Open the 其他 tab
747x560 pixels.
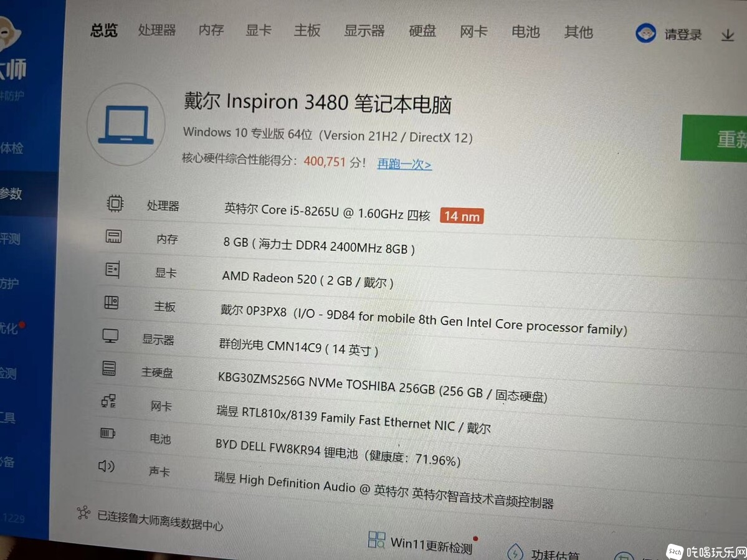pyautogui.click(x=578, y=32)
